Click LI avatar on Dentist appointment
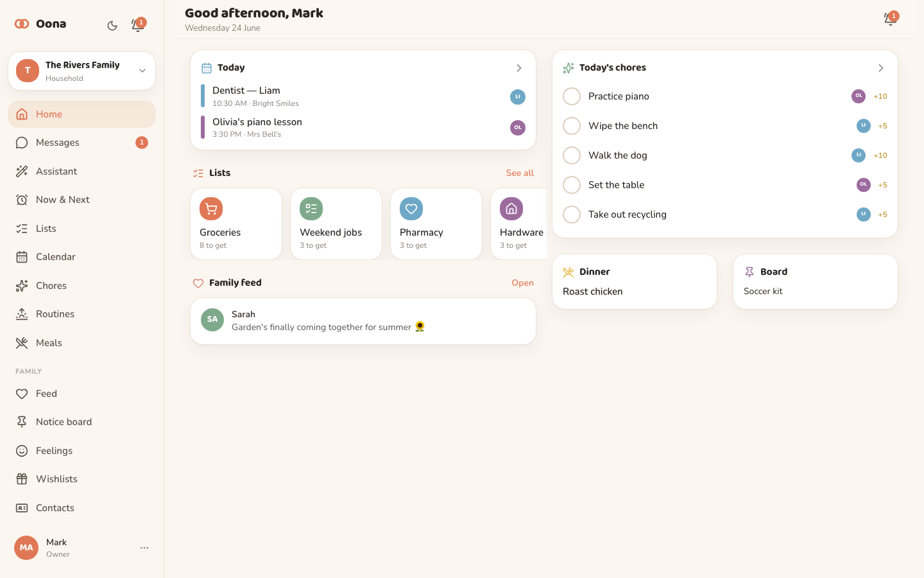This screenshot has width=924, height=578. (518, 97)
